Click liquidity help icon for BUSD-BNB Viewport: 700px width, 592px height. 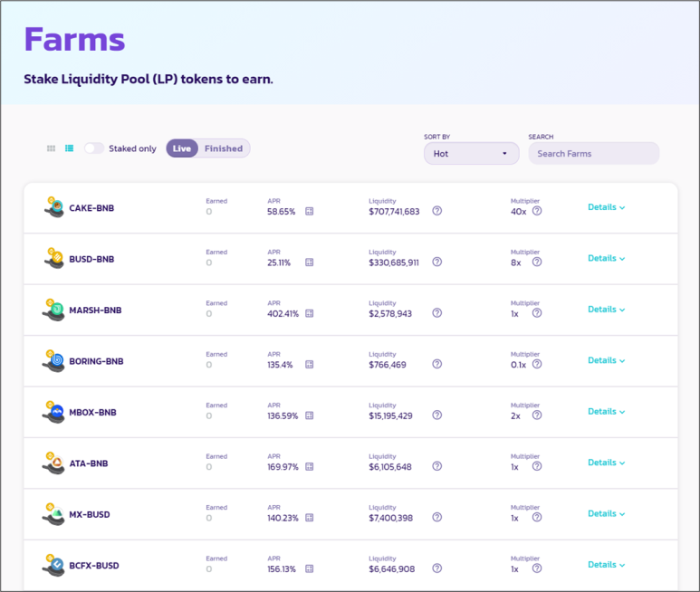(x=436, y=263)
